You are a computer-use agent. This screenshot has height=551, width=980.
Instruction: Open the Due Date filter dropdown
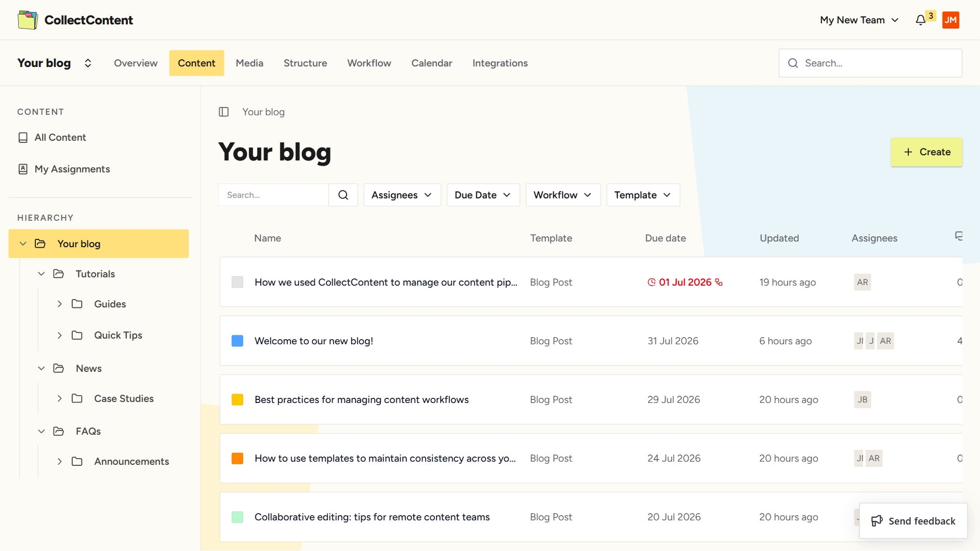[483, 195]
